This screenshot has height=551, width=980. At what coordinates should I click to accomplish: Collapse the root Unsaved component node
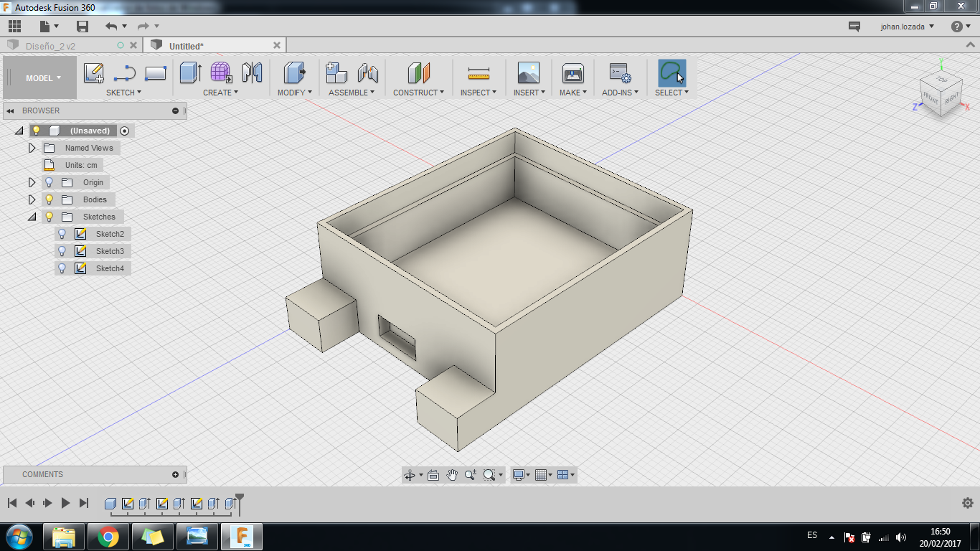coord(19,131)
